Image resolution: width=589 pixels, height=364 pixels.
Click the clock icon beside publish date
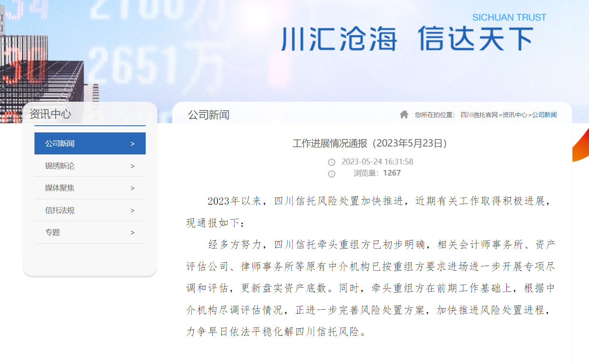[x=332, y=162]
